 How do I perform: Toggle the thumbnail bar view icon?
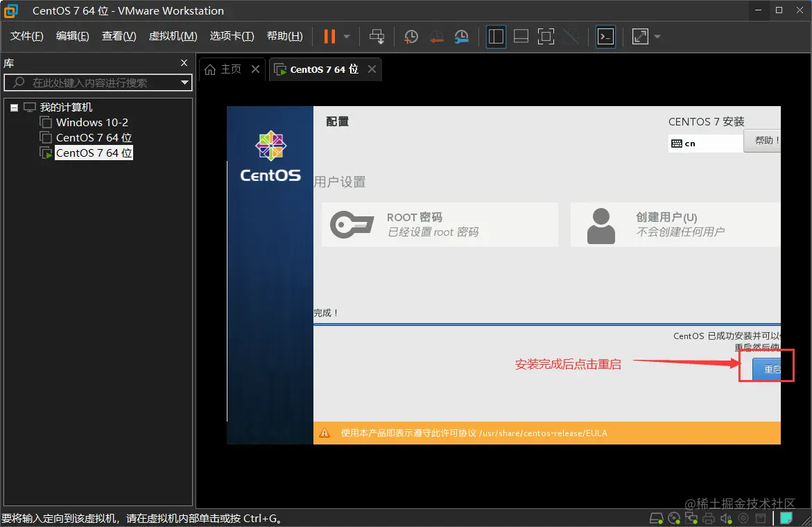tap(521, 36)
